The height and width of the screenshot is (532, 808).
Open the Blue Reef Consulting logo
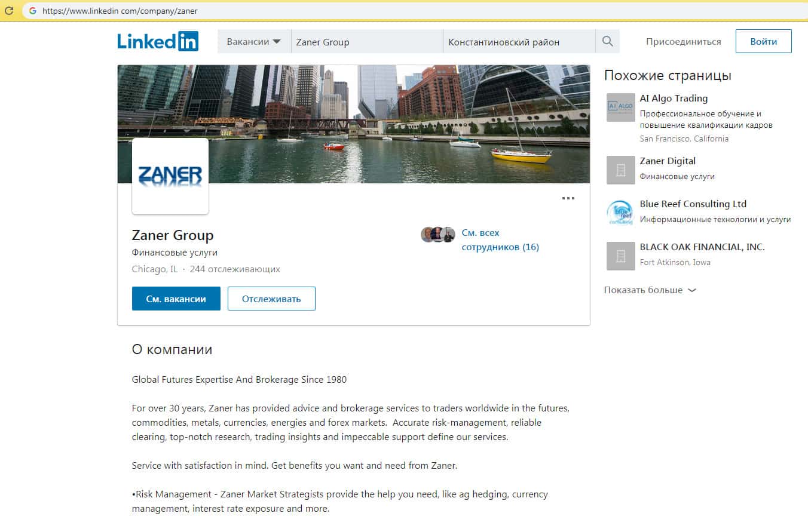click(x=621, y=213)
